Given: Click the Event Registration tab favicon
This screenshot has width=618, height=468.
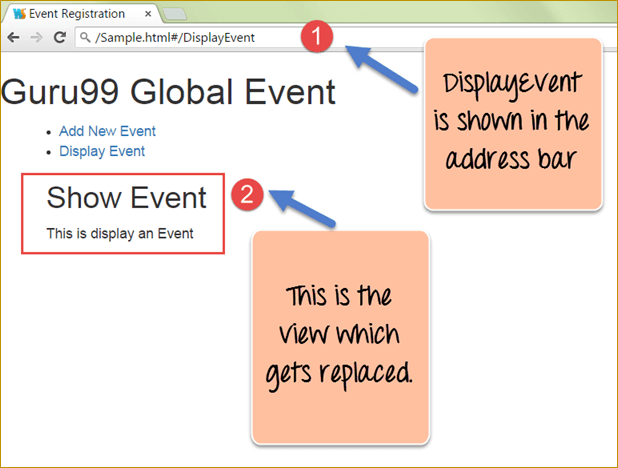Looking at the screenshot, I should tap(19, 14).
